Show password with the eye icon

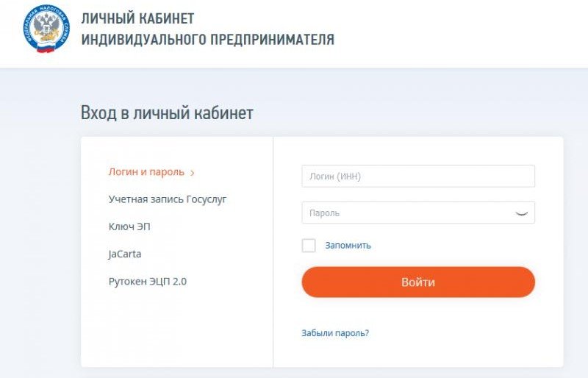[522, 213]
